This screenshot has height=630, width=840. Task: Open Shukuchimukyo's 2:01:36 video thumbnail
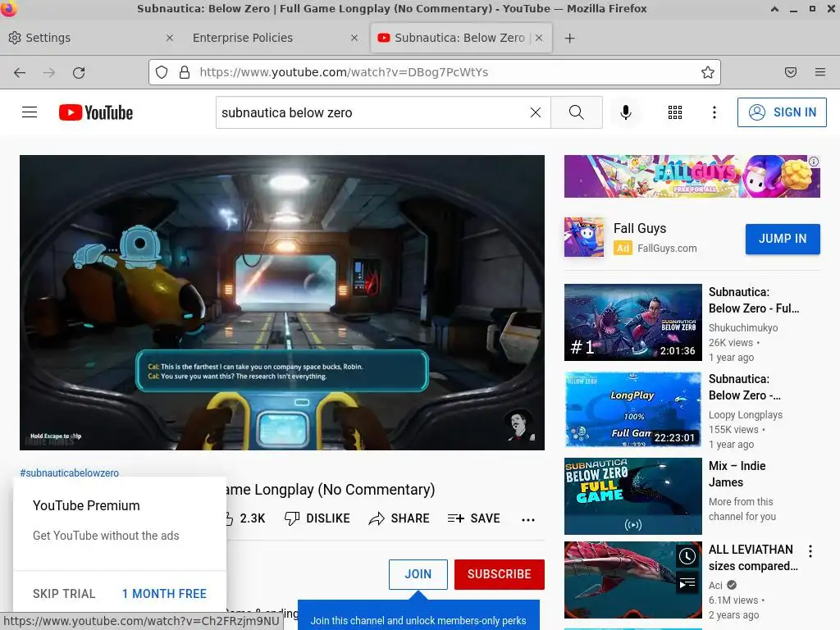click(x=632, y=322)
